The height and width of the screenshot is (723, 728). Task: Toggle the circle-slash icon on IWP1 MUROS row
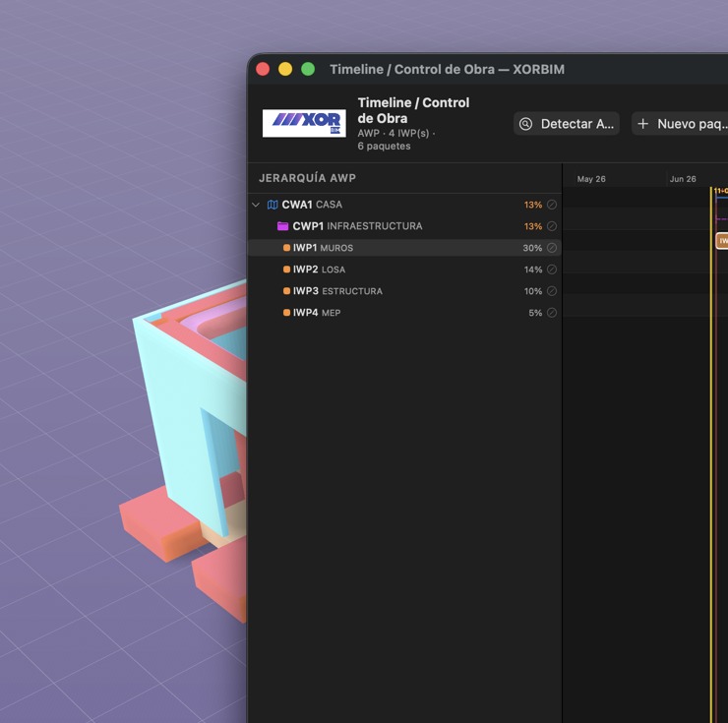coord(552,248)
